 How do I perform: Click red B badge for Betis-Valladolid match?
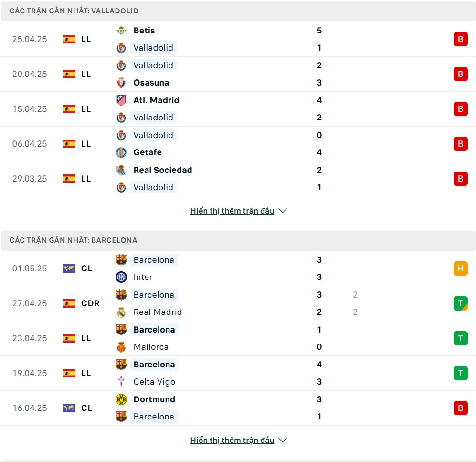[461, 39]
